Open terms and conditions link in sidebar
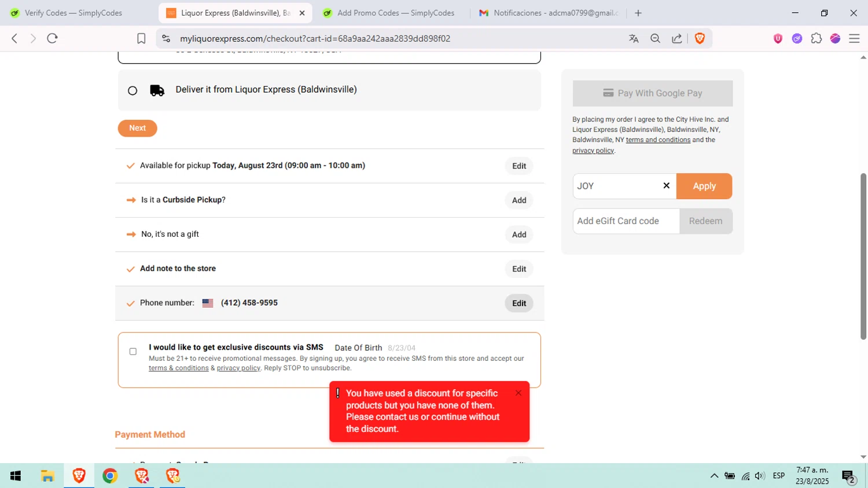This screenshot has width=868, height=488. [x=658, y=140]
